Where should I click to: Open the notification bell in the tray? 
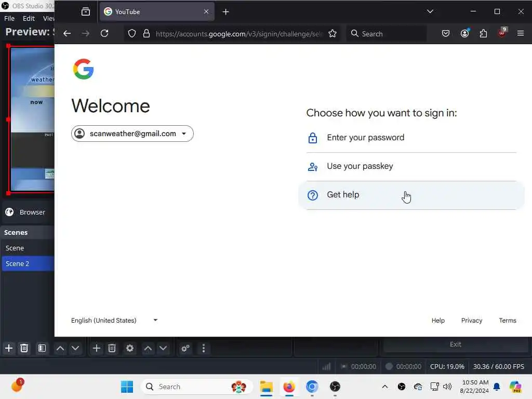coord(497,387)
